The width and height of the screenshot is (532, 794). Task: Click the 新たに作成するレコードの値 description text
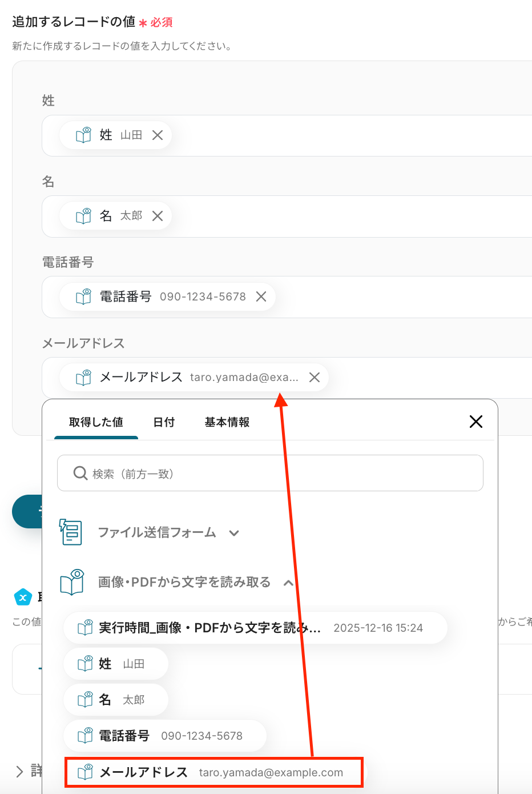123,46
